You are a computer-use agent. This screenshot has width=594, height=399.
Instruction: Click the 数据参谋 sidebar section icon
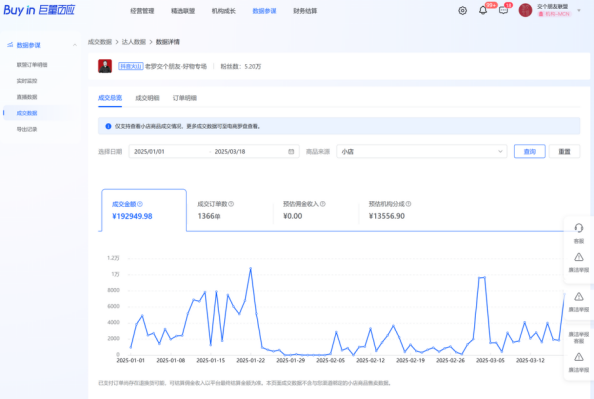click(10, 45)
